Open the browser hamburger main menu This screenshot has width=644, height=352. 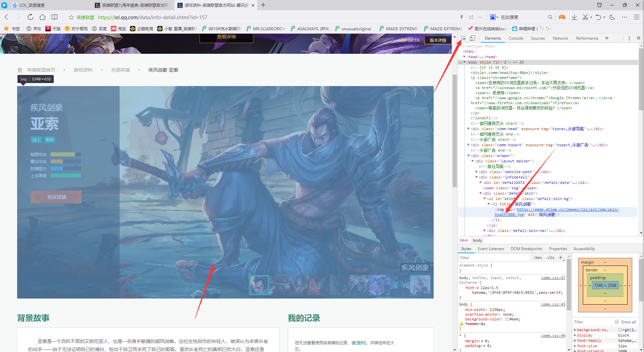click(637, 17)
